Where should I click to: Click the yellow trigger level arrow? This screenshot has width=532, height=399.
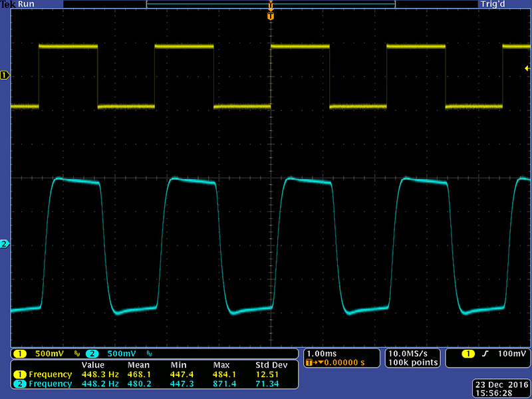coord(527,68)
